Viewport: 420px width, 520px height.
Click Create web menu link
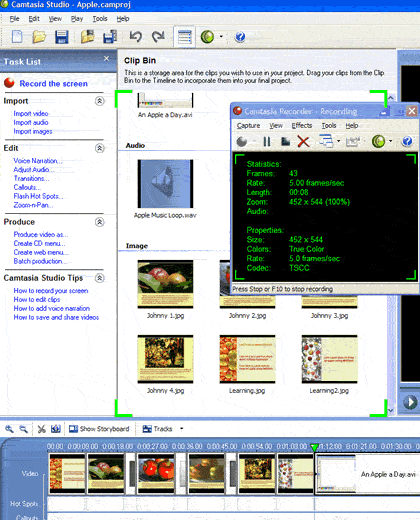coord(41,253)
